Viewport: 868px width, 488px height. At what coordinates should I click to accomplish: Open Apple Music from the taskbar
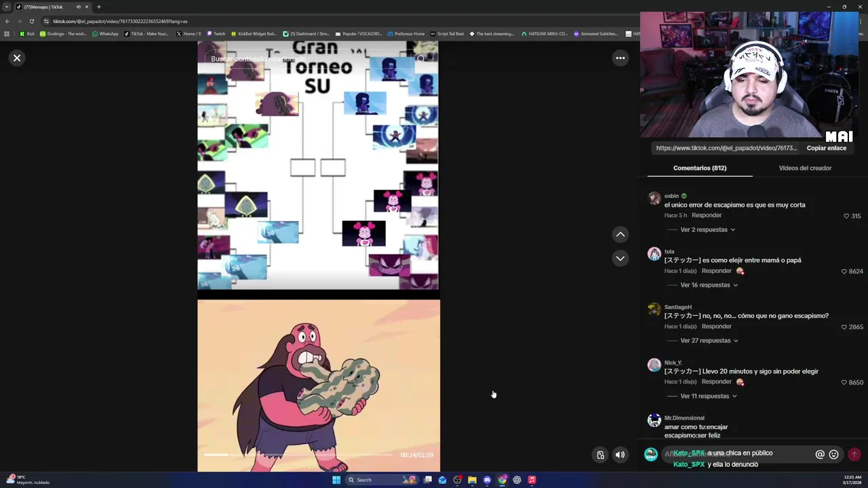tap(532, 480)
